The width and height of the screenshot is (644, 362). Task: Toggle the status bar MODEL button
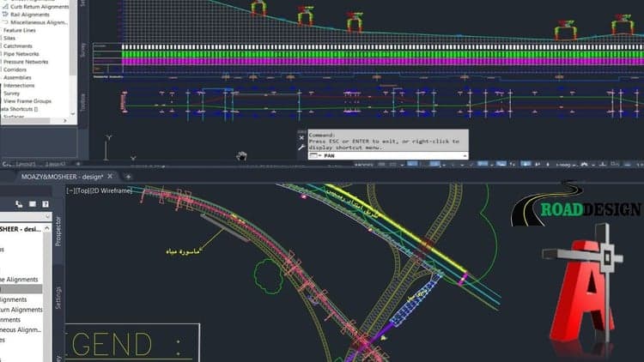click(364, 165)
